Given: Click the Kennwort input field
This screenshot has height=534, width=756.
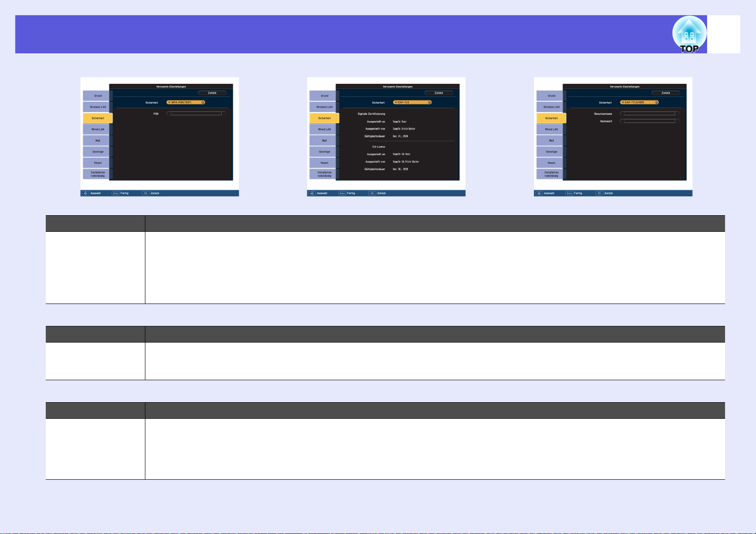Looking at the screenshot, I should tap(650, 121).
